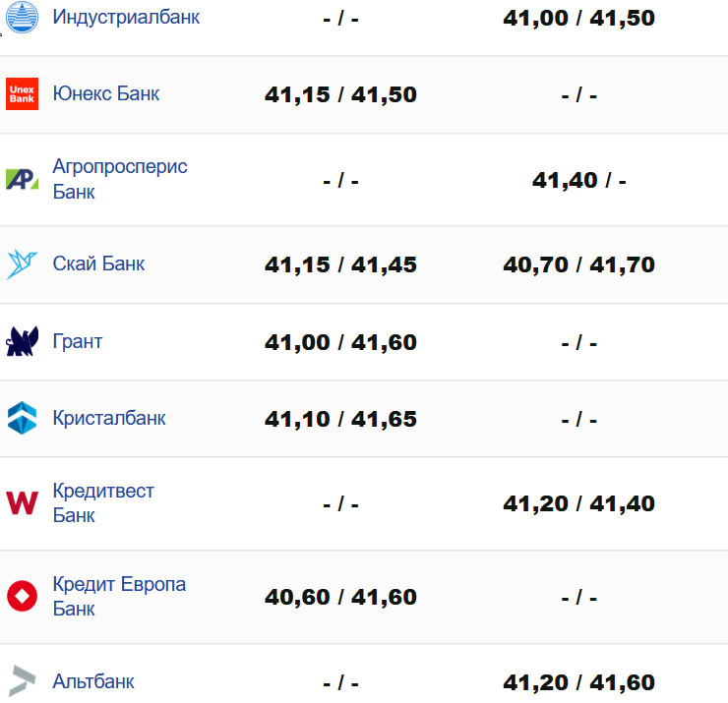Image resolution: width=728 pixels, height=703 pixels.
Task: Open the Индустриалбанк link
Action: [126, 18]
